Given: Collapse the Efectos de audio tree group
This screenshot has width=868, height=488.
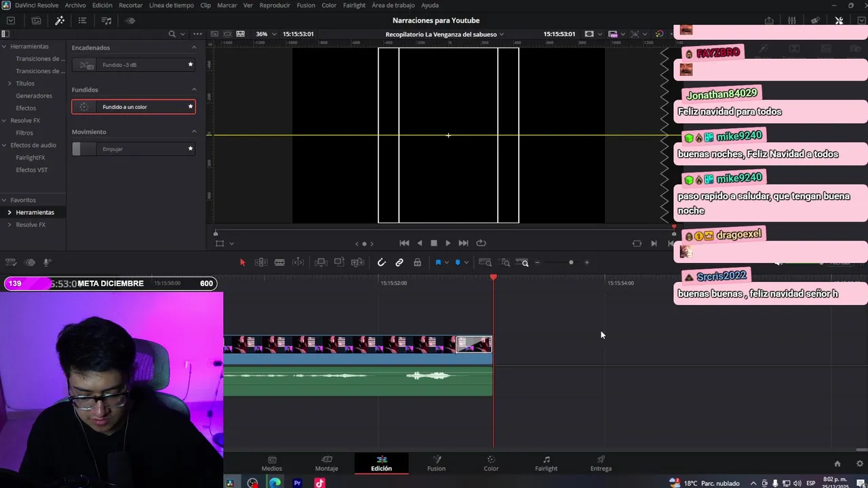Looking at the screenshot, I should pyautogui.click(x=4, y=145).
